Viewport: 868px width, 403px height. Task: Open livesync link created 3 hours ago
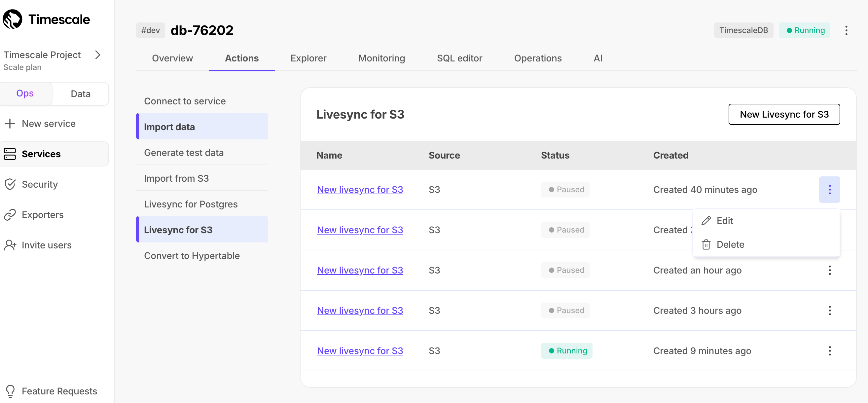tap(360, 311)
